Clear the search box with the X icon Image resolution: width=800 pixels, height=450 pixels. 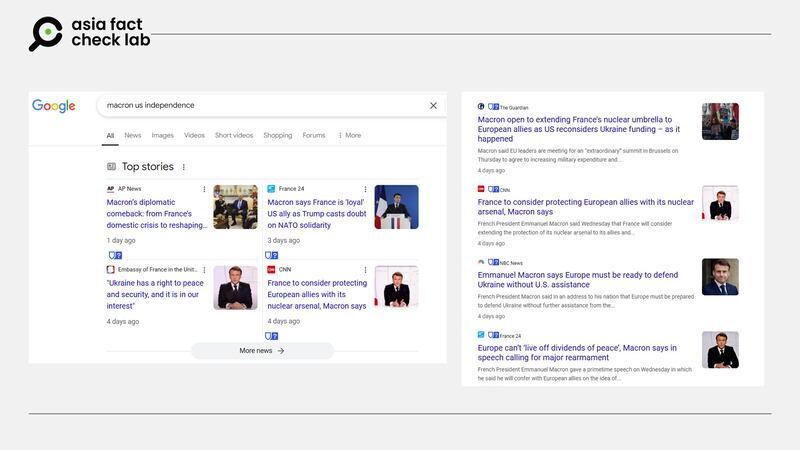pos(433,105)
